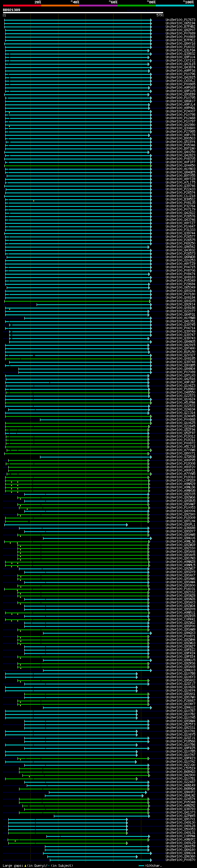
Task: Open hit UniRef100_P00869
Action: pos(180,37)
